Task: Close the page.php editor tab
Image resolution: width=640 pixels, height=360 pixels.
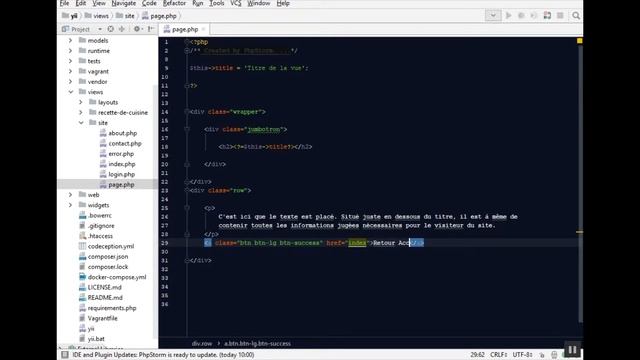Action: click(x=203, y=29)
